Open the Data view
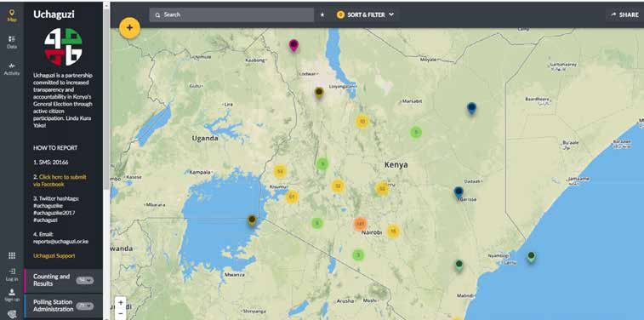The width and height of the screenshot is (644, 320). (12, 42)
